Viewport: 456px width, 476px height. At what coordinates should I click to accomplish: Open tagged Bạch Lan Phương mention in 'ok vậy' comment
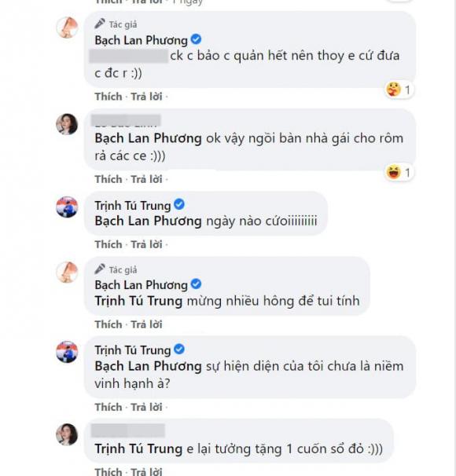click(x=148, y=138)
